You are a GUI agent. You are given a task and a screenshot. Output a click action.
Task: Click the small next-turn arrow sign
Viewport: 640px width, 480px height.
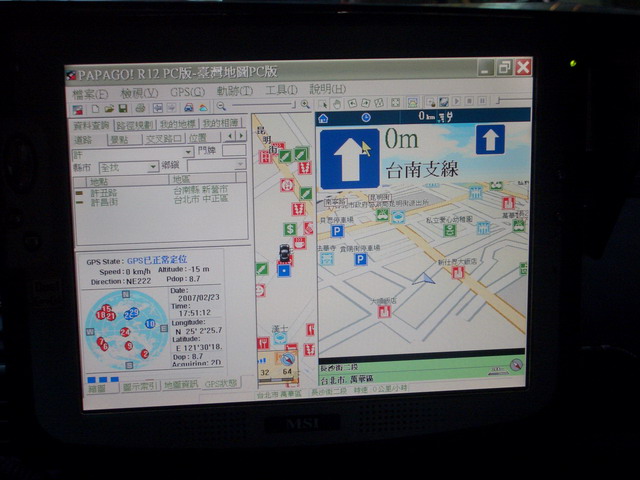click(490, 140)
